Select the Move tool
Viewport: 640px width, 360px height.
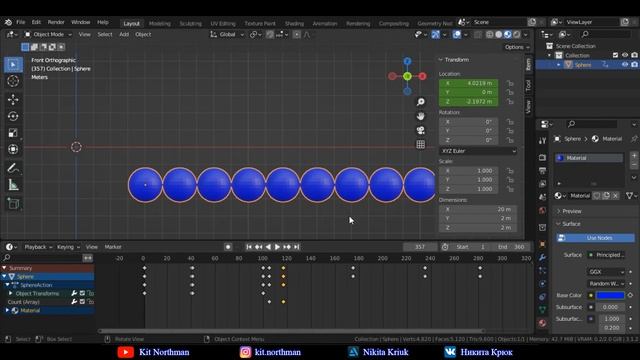point(13,100)
